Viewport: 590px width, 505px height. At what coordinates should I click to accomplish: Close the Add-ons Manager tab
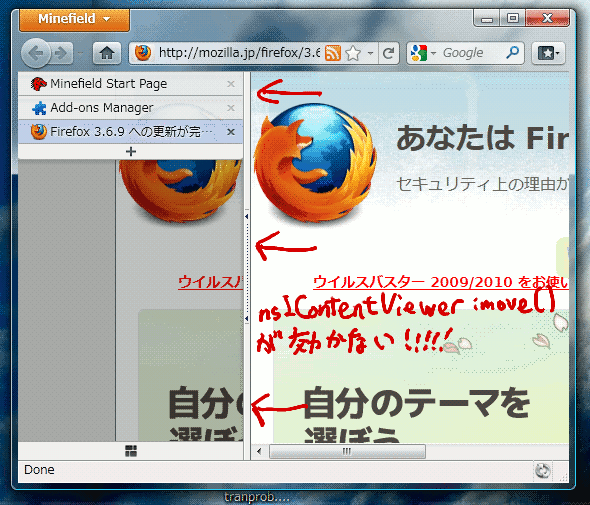pyautogui.click(x=231, y=108)
